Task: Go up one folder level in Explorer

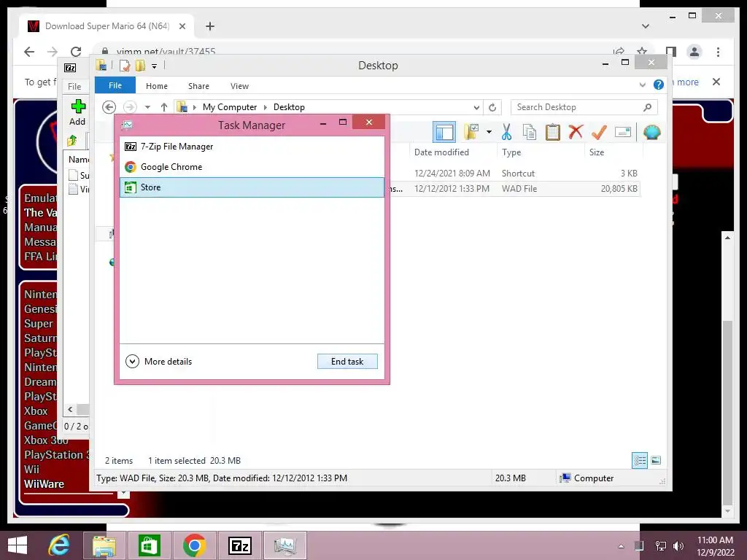Action: tap(164, 107)
